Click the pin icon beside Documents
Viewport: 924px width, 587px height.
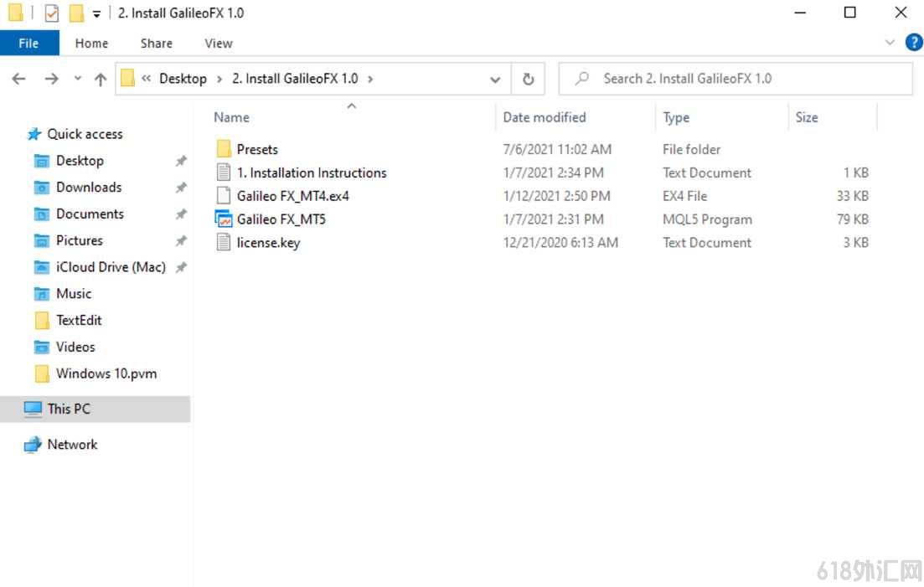(x=181, y=214)
